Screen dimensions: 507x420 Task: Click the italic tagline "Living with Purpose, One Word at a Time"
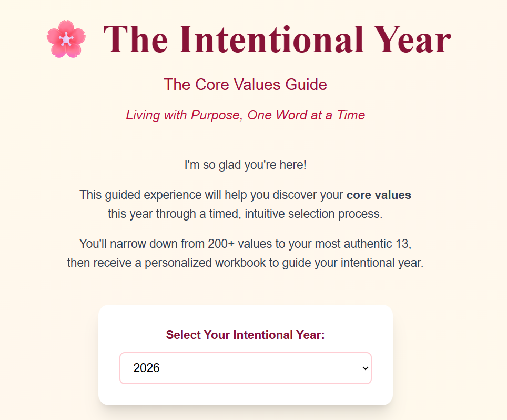coord(246,115)
